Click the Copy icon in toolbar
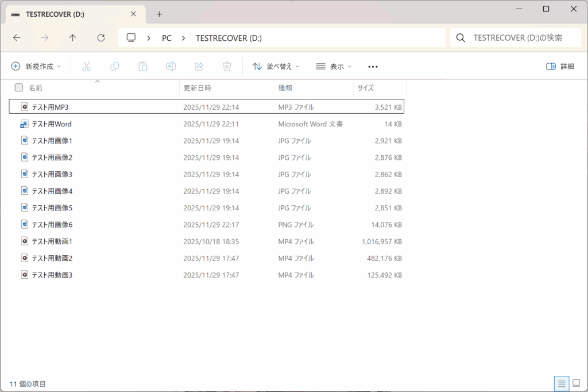 pyautogui.click(x=114, y=67)
